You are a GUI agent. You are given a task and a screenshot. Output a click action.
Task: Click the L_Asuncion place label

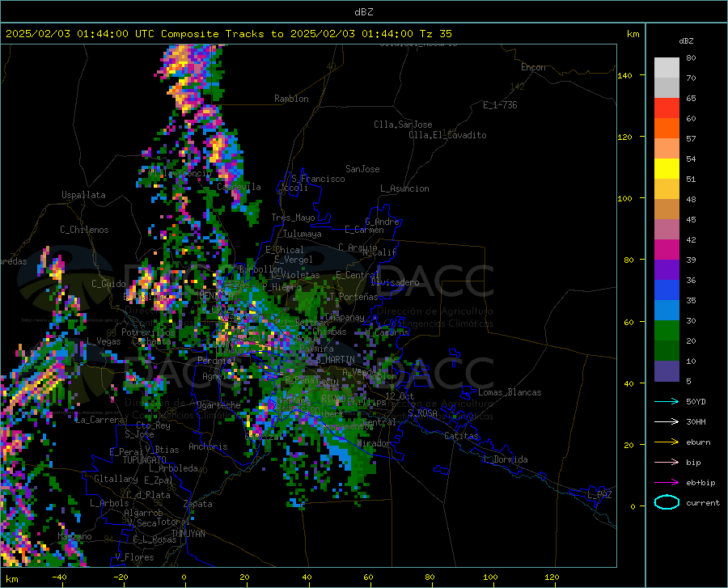[404, 188]
